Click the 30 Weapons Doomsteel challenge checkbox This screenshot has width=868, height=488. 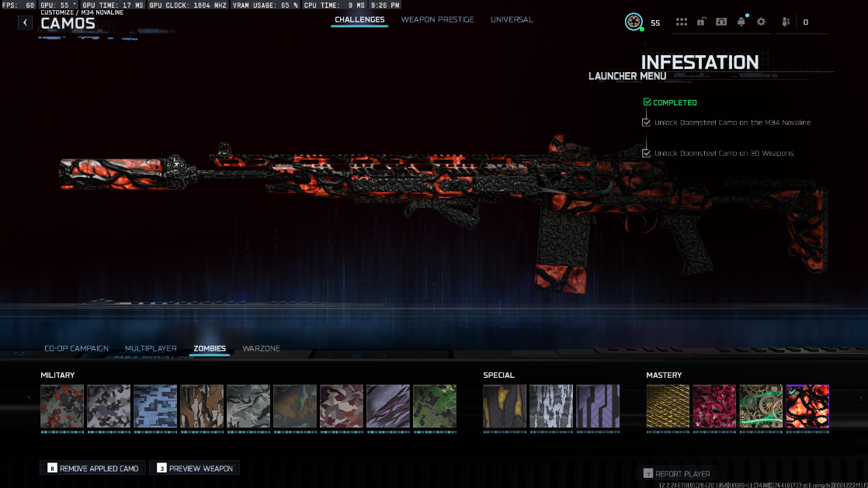646,154
